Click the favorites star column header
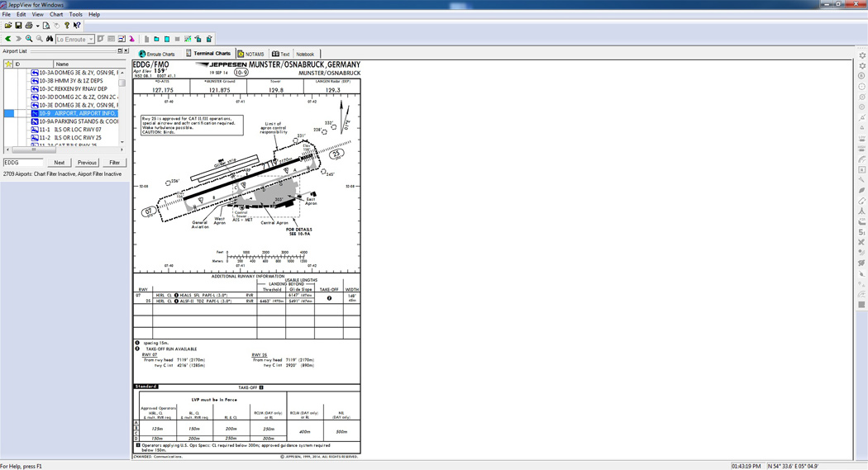 [8, 64]
